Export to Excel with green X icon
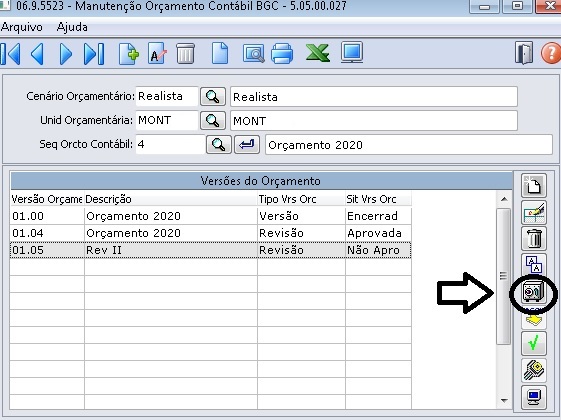The width and height of the screenshot is (561, 420). [x=318, y=53]
